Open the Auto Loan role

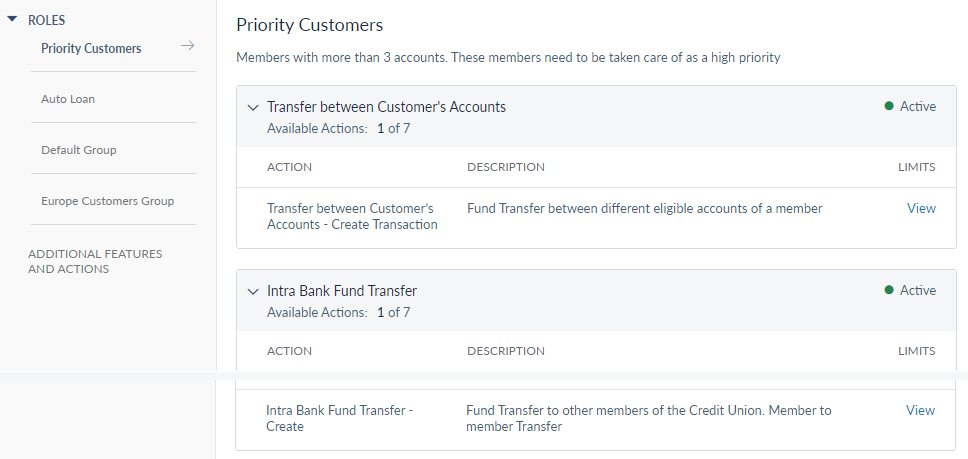tap(68, 99)
